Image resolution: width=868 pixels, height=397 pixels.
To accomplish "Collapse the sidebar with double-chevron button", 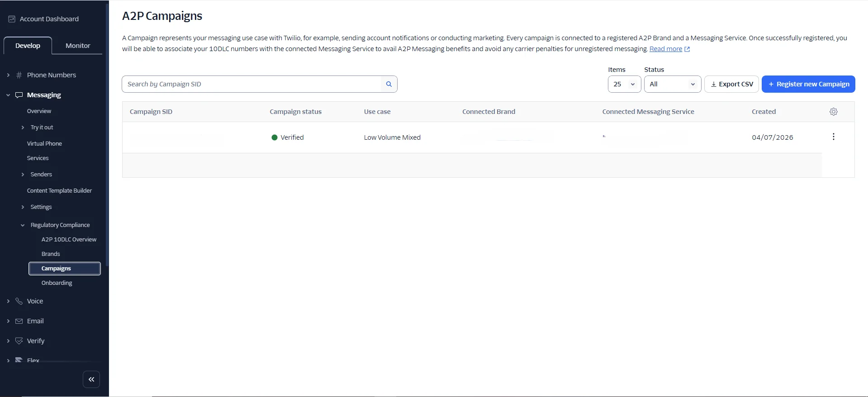I will click(91, 379).
